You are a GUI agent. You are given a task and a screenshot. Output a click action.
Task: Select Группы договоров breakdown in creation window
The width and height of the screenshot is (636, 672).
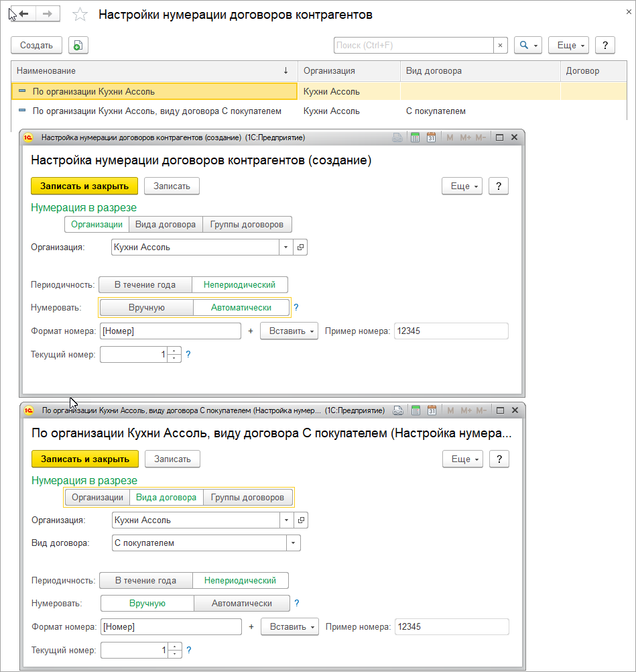point(247,225)
